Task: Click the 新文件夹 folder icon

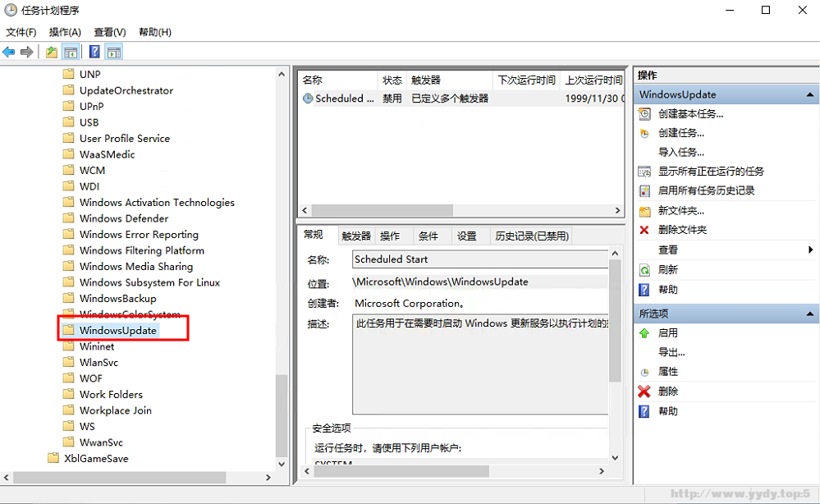Action: pos(645,211)
